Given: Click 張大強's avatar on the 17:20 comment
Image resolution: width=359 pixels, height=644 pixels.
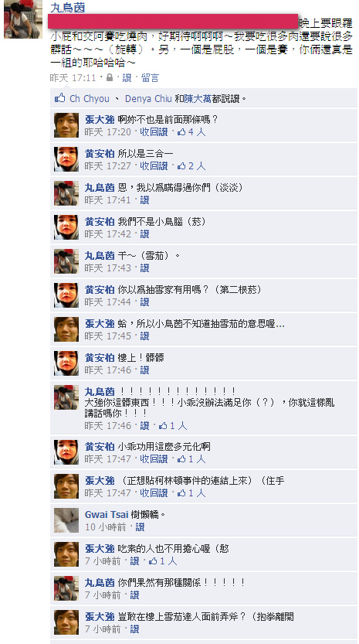Looking at the screenshot, I should tap(66, 125).
